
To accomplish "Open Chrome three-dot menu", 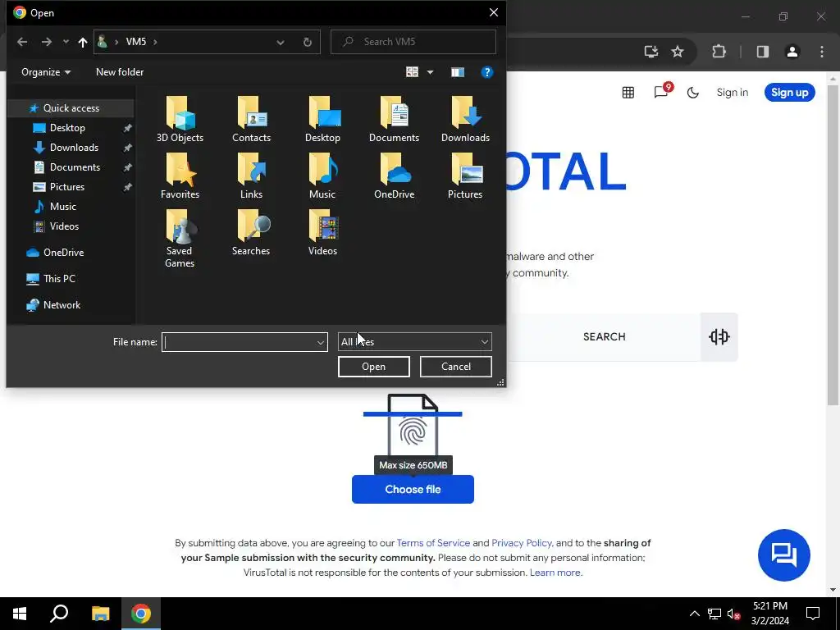I will (822, 52).
